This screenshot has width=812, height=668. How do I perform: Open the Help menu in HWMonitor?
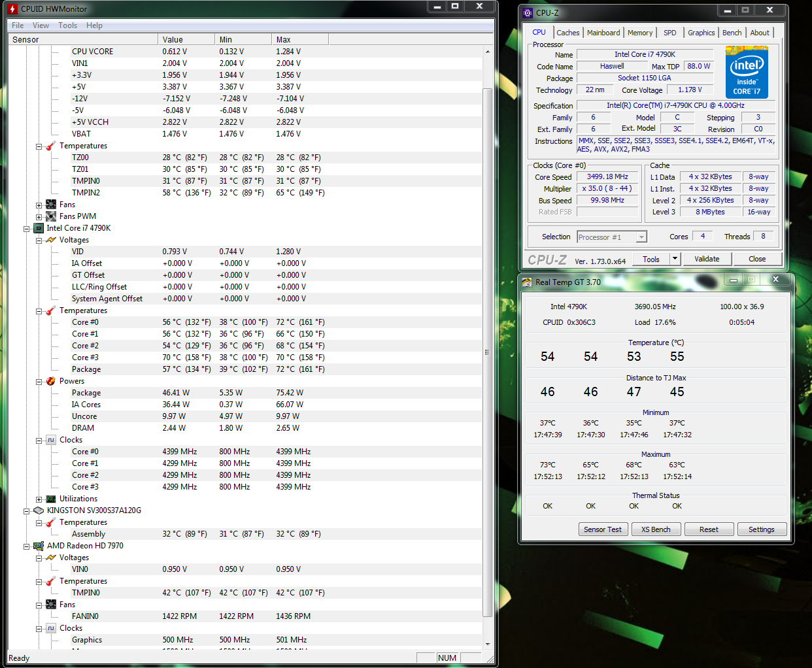(x=94, y=25)
